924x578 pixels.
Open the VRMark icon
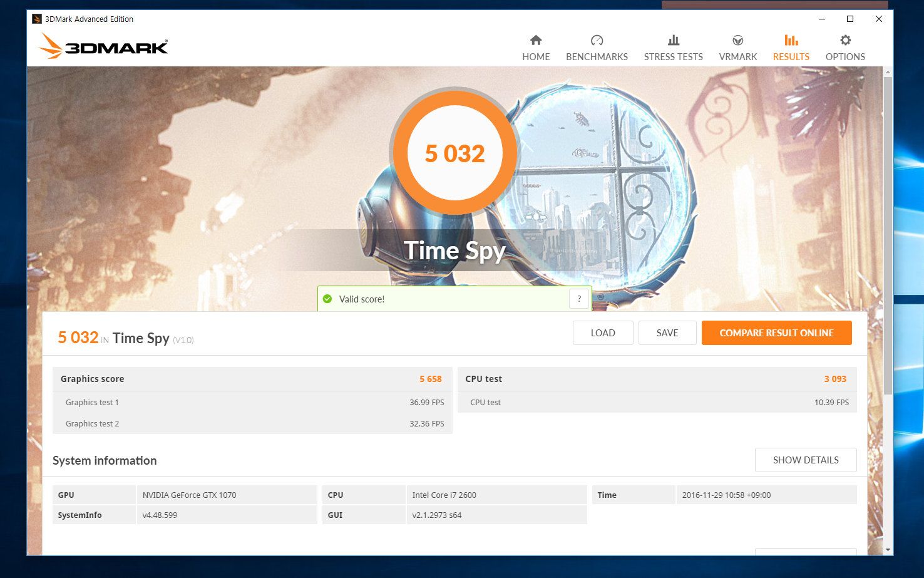737,40
